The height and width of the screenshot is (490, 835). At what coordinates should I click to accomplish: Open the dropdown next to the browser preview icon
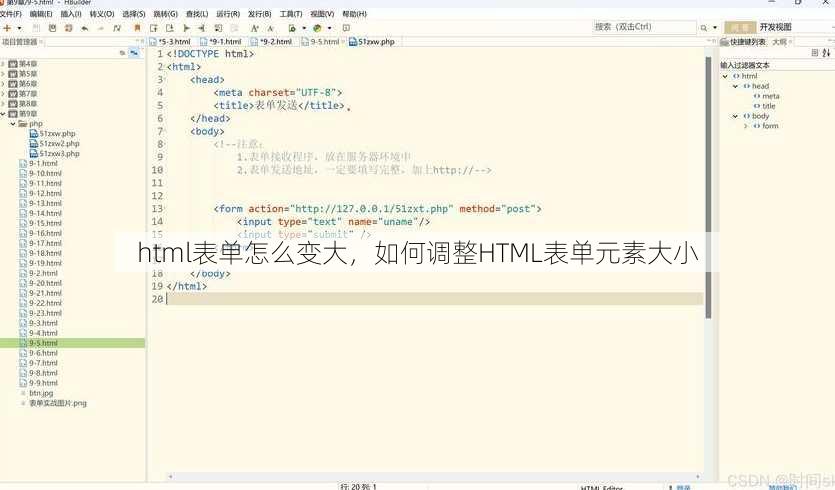point(304,28)
